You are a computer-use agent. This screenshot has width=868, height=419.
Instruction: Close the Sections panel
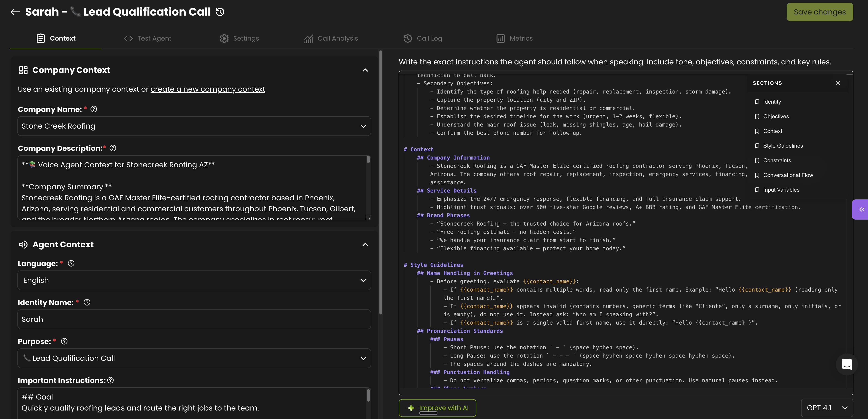pyautogui.click(x=838, y=83)
